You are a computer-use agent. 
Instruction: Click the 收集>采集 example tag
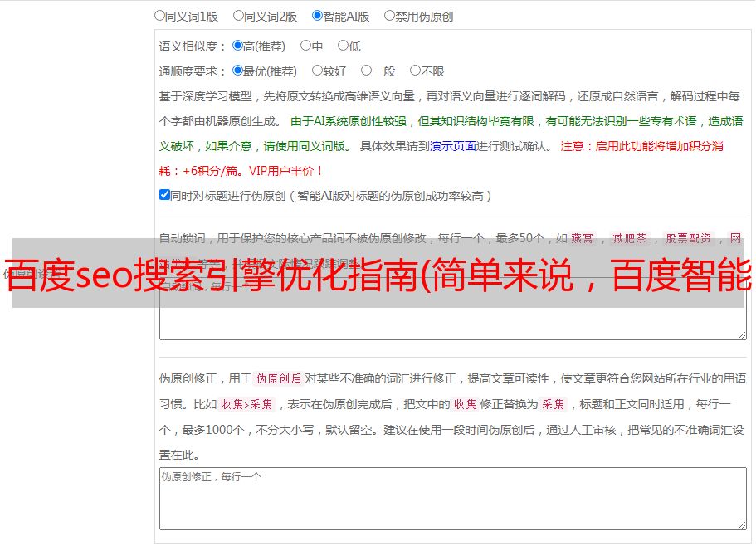pyautogui.click(x=246, y=404)
